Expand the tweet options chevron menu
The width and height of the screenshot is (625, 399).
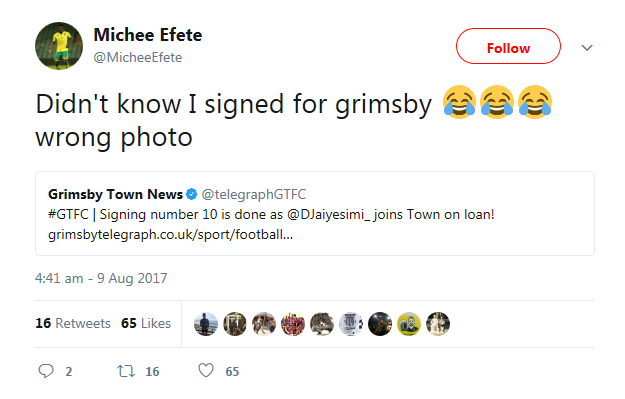pos(587,48)
